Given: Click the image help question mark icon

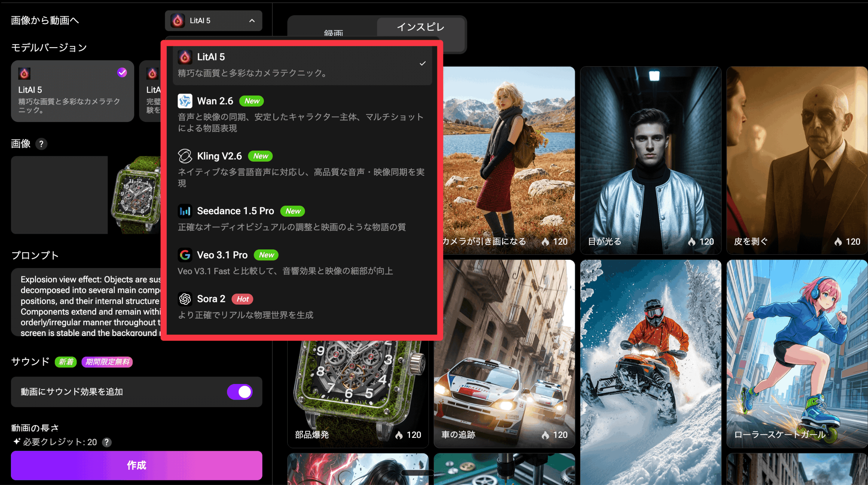Looking at the screenshot, I should tap(41, 144).
